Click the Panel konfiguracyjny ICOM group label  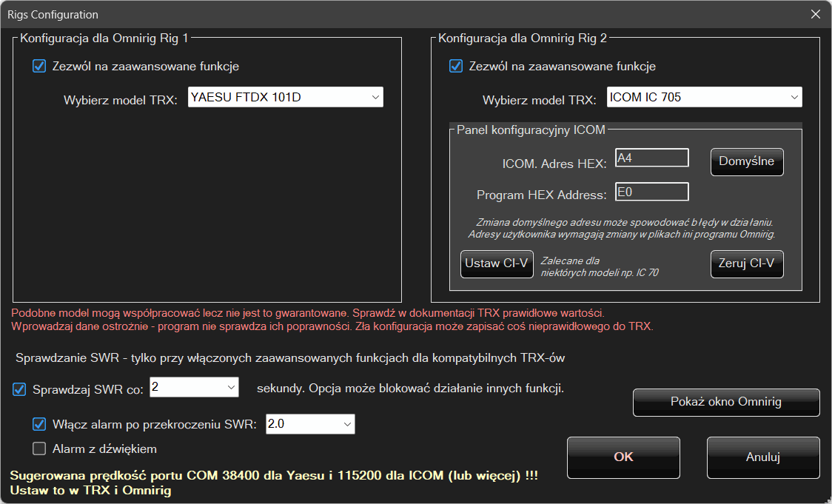click(531, 130)
